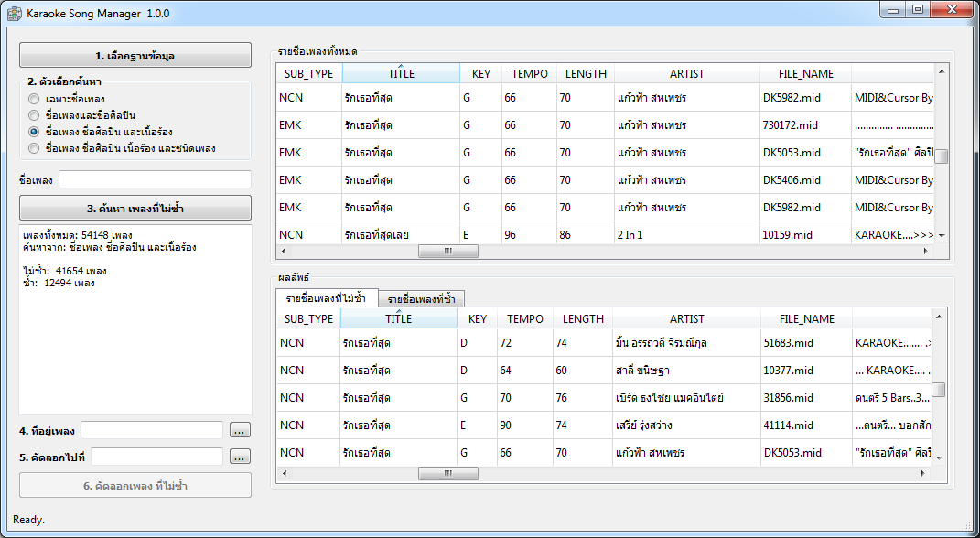Viewport: 980px width, 538px height.
Task: Click top table horizontal scrollbar right arrow
Action: [x=926, y=252]
